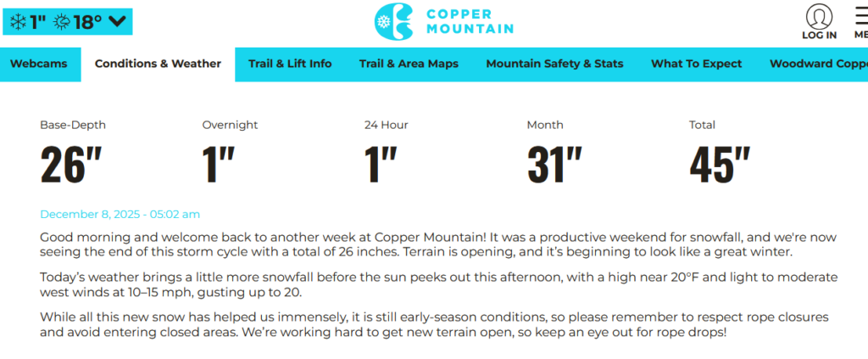The width and height of the screenshot is (868, 359).
Task: Click the Copper Mountain round logo emblem
Action: 394,21
